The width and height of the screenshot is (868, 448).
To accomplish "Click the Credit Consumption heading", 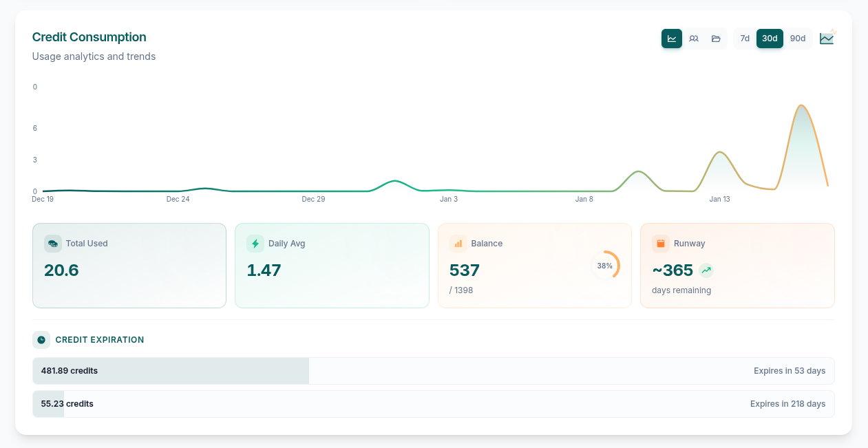I will pyautogui.click(x=89, y=37).
